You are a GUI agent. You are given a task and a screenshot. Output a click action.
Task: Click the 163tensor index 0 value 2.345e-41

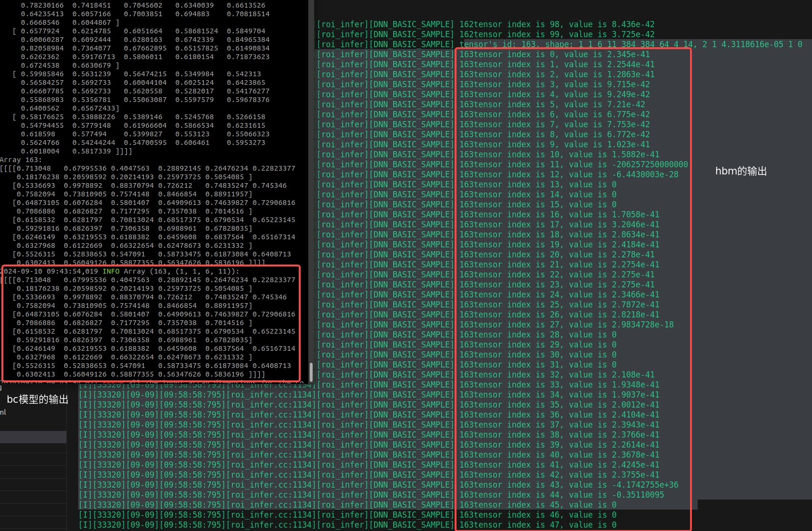[x=628, y=54]
